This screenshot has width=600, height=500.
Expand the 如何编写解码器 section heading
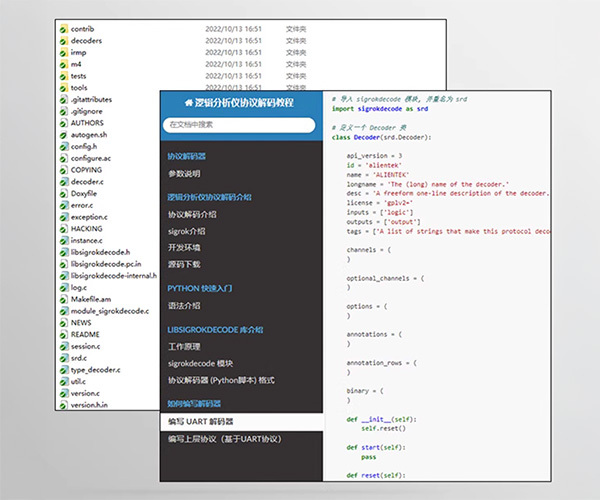pos(194,403)
